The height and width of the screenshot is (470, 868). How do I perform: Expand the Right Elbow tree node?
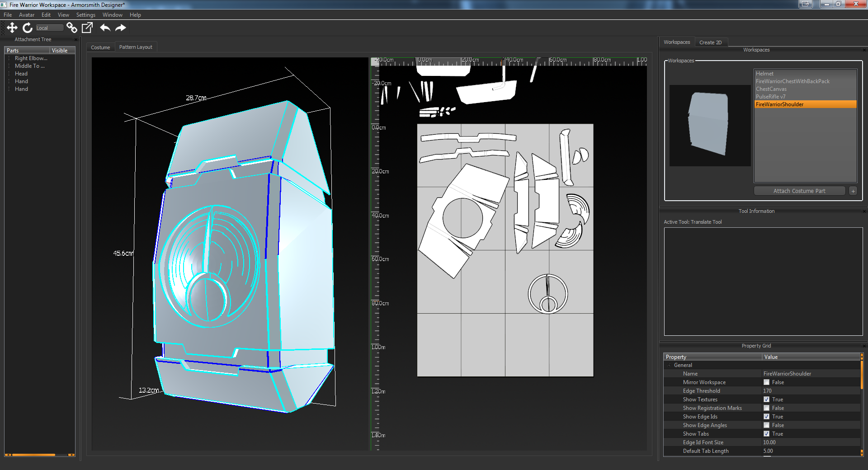pos(9,58)
